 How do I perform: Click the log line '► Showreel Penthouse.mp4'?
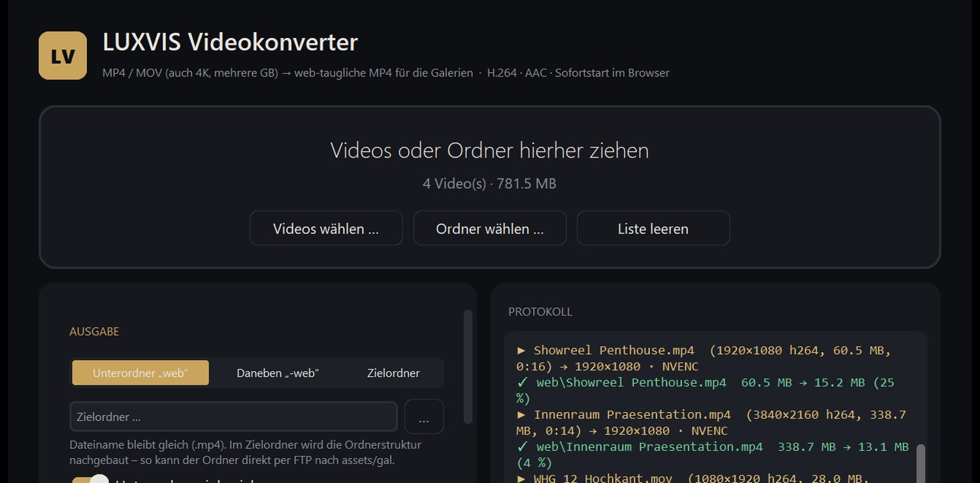704,358
